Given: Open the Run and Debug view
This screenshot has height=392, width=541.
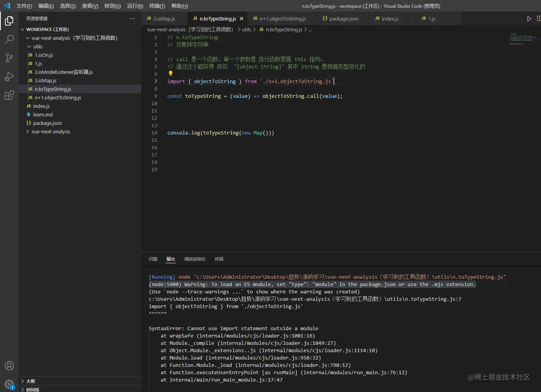Looking at the screenshot, I should coord(9,77).
